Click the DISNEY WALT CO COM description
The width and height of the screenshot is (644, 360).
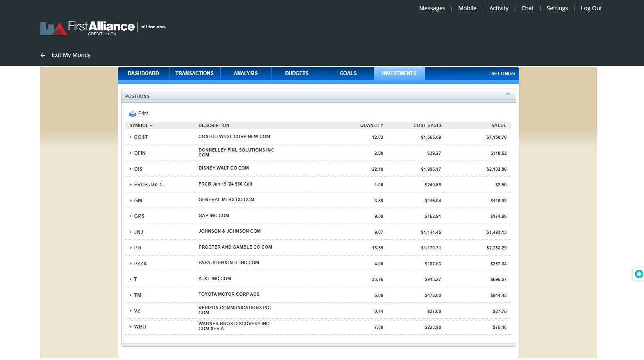point(224,168)
